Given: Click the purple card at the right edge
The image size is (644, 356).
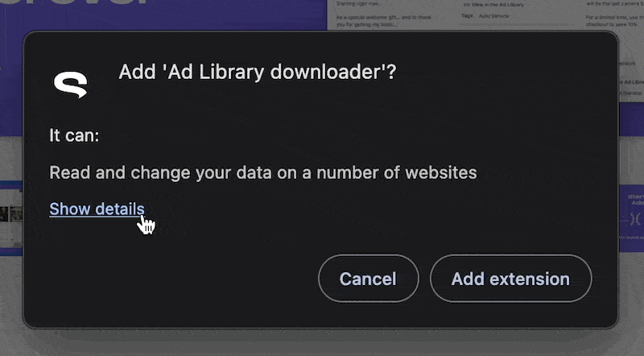Looking at the screenshot, I should pos(632,215).
